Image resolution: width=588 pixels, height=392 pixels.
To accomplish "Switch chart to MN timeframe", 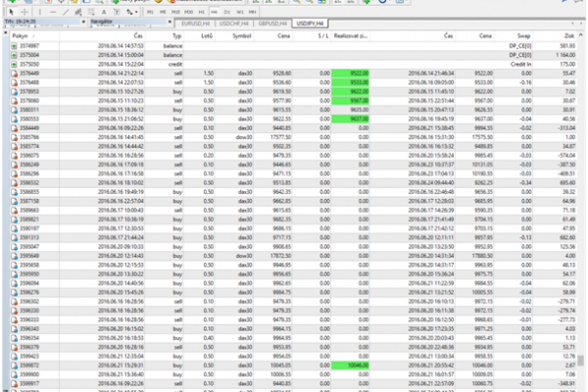I will click(253, 12).
